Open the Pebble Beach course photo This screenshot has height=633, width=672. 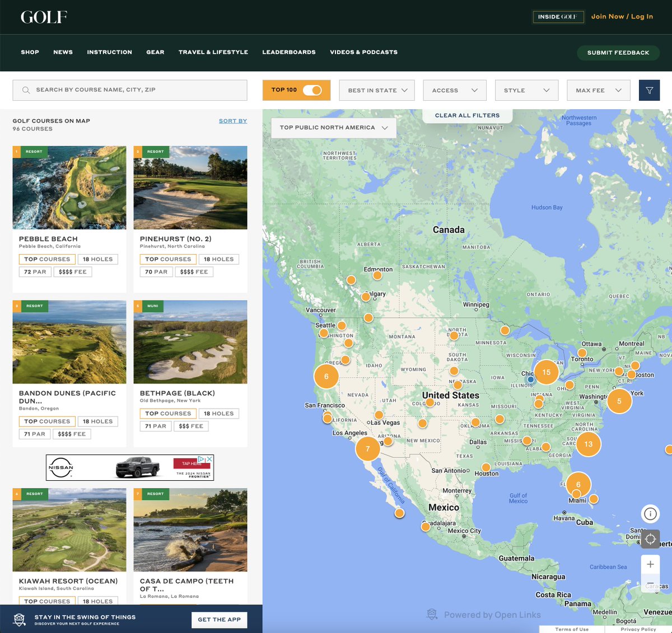pos(69,187)
